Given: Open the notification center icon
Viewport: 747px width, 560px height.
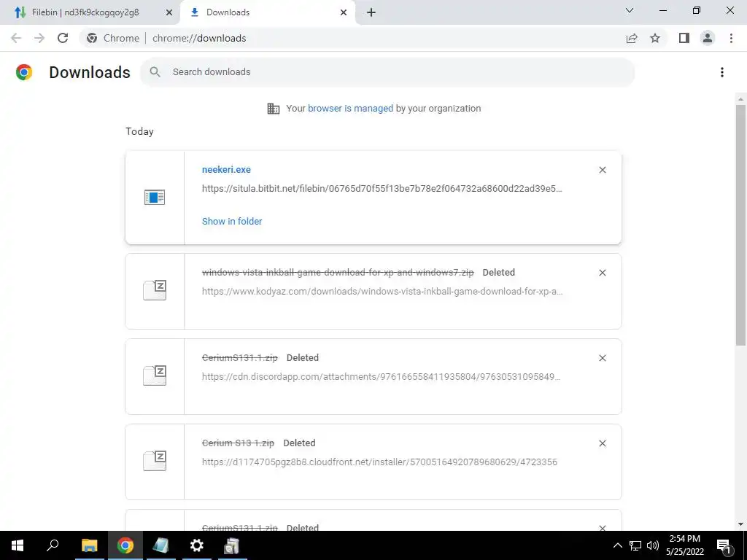Looking at the screenshot, I should 724,545.
